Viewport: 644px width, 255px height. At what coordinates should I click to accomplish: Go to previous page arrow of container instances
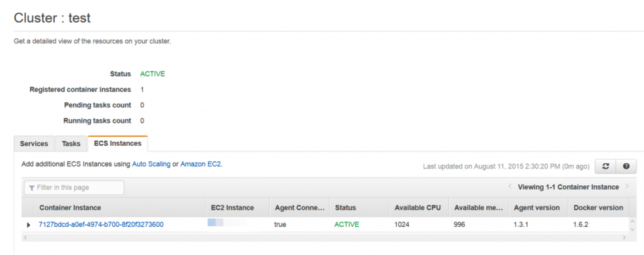tap(510, 187)
